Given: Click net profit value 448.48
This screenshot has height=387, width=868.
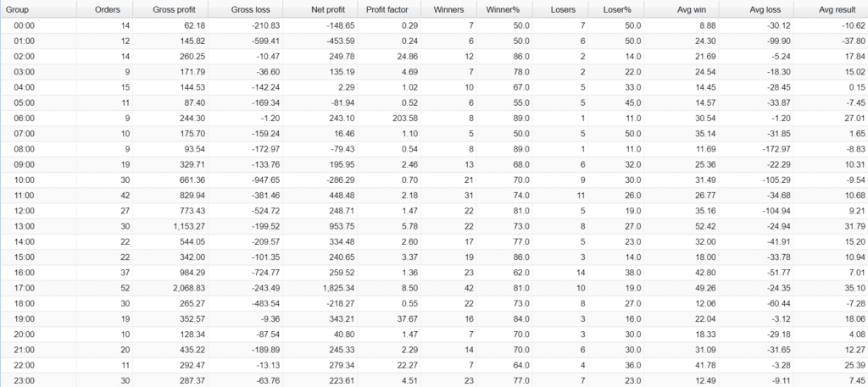Looking at the screenshot, I should (x=343, y=196).
